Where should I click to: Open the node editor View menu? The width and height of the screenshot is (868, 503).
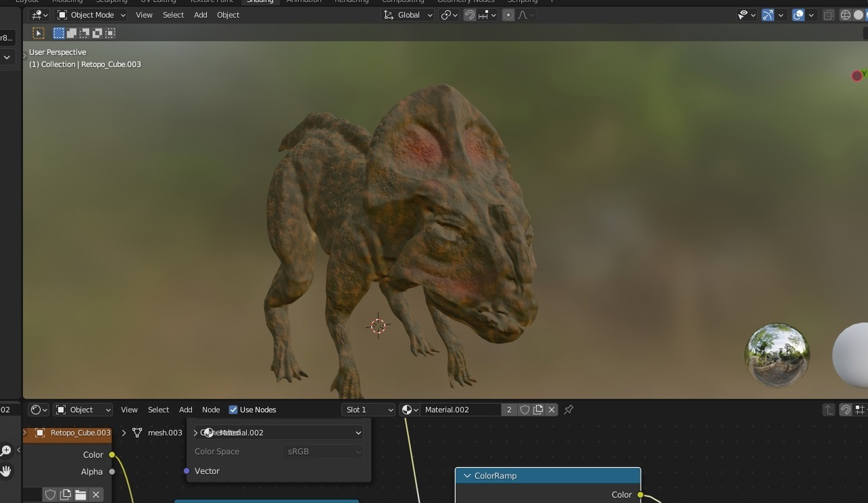tap(129, 409)
